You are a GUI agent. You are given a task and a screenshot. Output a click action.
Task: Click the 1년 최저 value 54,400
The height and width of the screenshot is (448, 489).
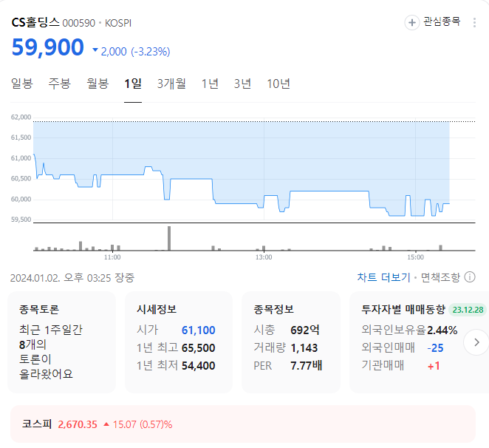[x=199, y=366]
